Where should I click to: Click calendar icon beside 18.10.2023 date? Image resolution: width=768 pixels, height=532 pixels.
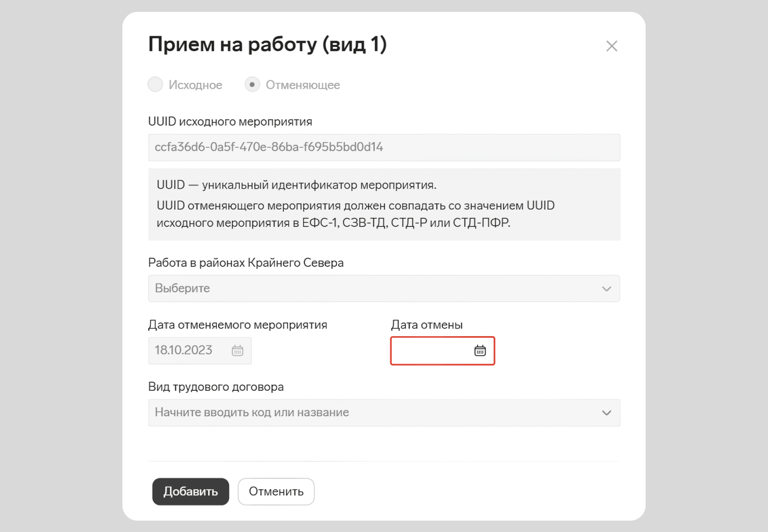pos(237,351)
